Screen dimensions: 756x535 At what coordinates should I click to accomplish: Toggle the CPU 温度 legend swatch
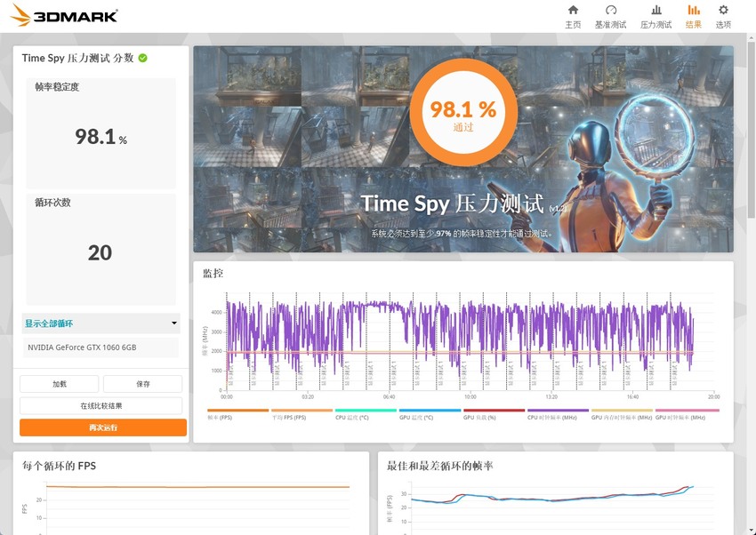point(366,411)
